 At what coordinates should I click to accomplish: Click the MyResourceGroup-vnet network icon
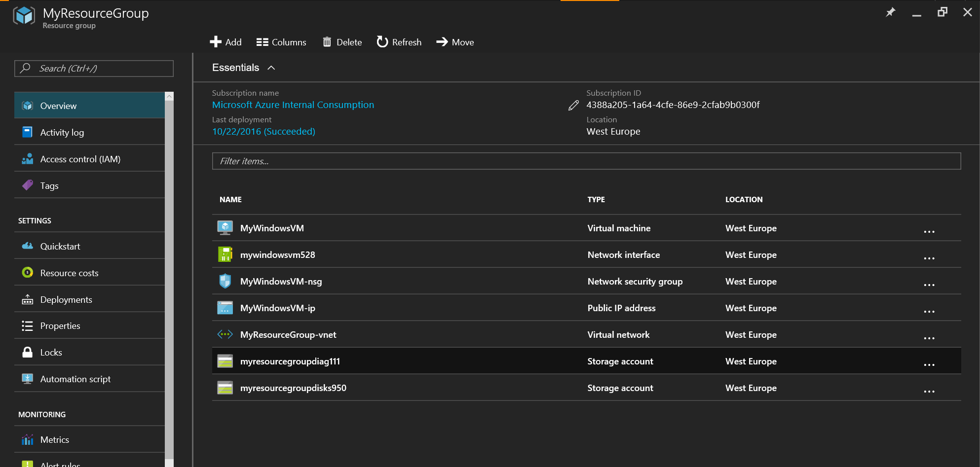tap(225, 334)
